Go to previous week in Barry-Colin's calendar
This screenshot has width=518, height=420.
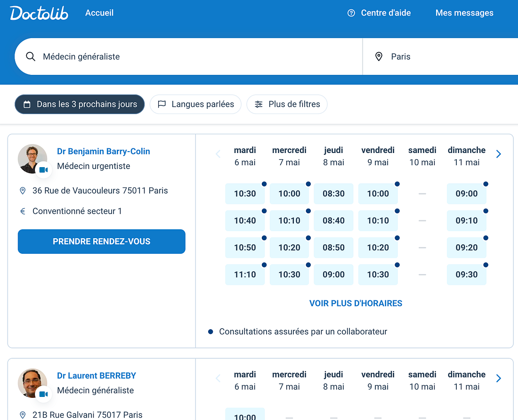218,154
